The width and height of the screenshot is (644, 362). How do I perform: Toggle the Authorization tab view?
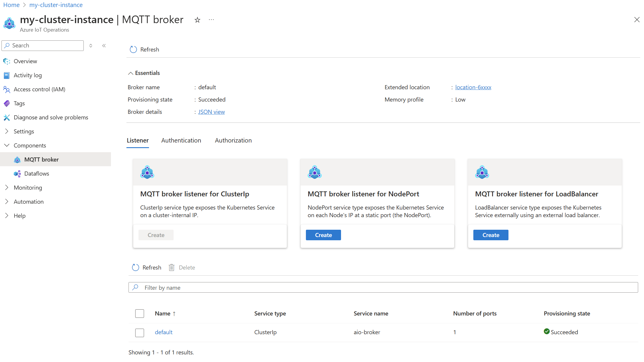(x=233, y=140)
